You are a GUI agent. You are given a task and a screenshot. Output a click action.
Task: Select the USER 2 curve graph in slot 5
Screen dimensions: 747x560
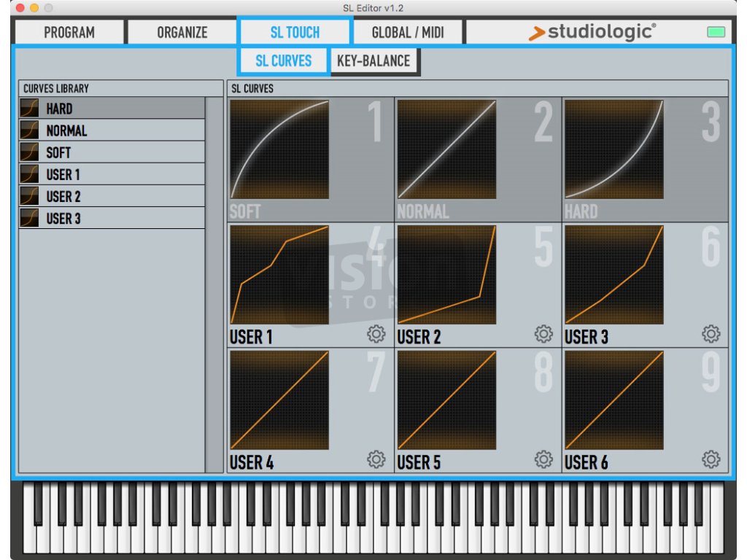(446, 275)
